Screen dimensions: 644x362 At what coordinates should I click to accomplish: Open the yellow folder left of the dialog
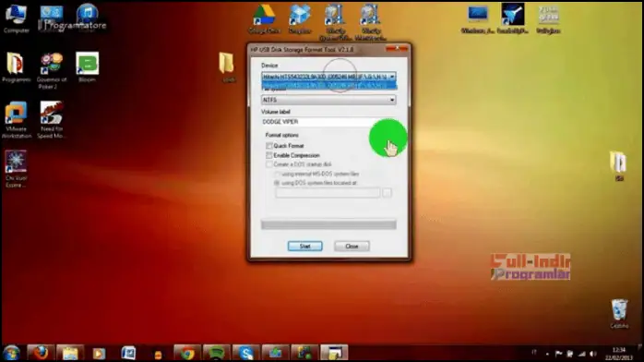[227, 67]
